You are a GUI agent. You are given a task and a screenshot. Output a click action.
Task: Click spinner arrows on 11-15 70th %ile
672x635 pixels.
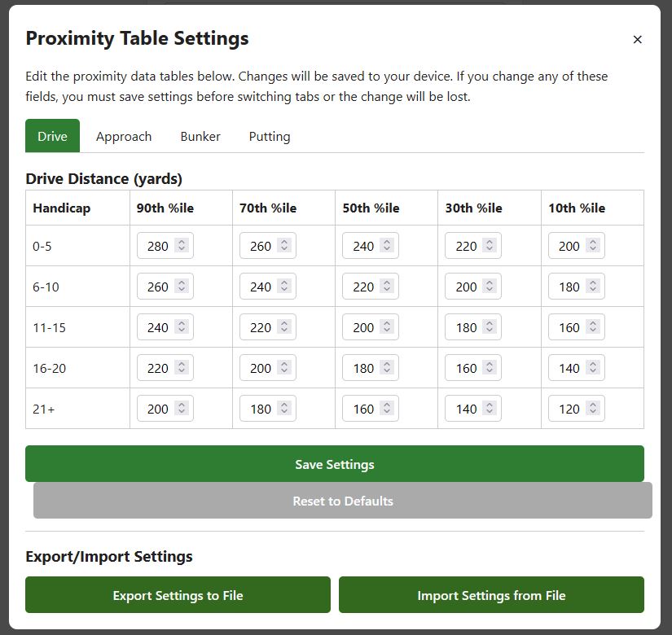pos(283,326)
